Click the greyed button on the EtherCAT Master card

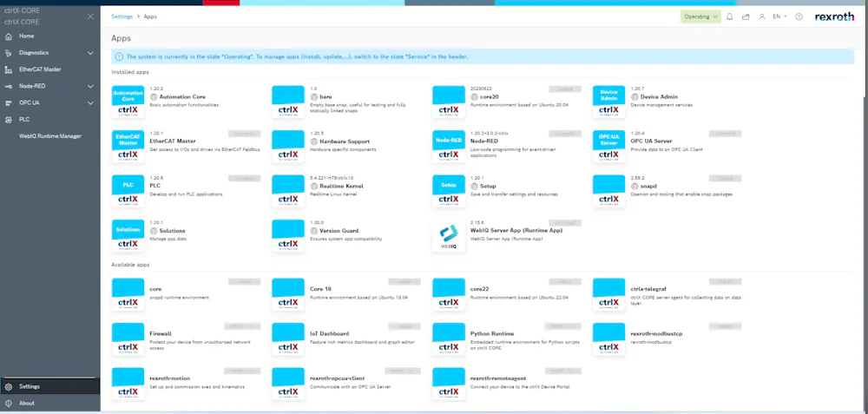[x=244, y=134]
